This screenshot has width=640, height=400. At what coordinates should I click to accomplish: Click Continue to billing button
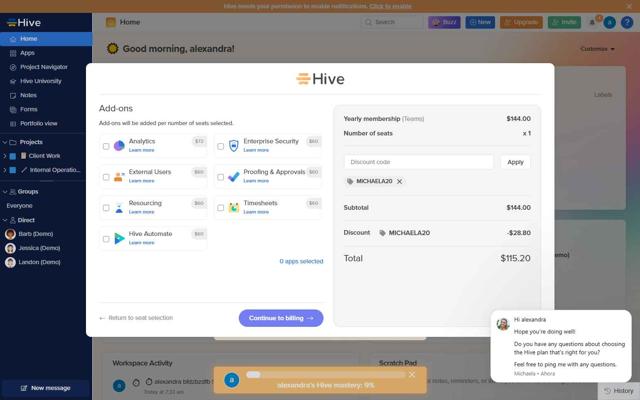tap(281, 318)
